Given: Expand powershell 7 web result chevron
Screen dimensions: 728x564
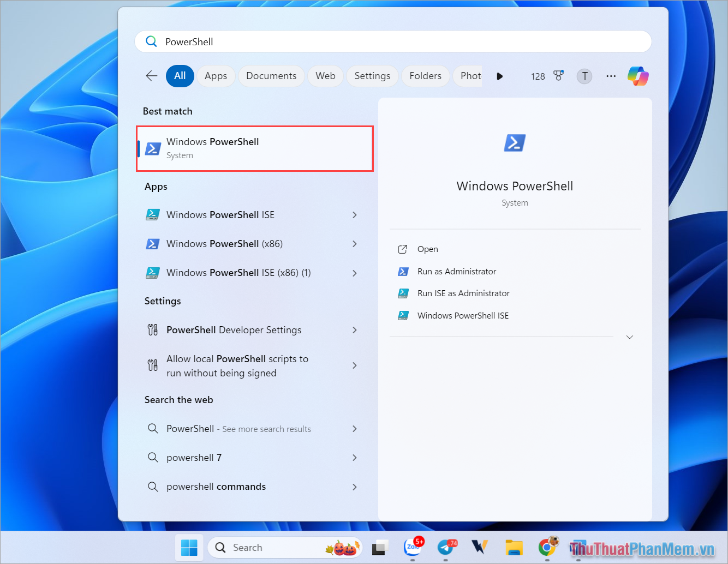Looking at the screenshot, I should [x=355, y=458].
